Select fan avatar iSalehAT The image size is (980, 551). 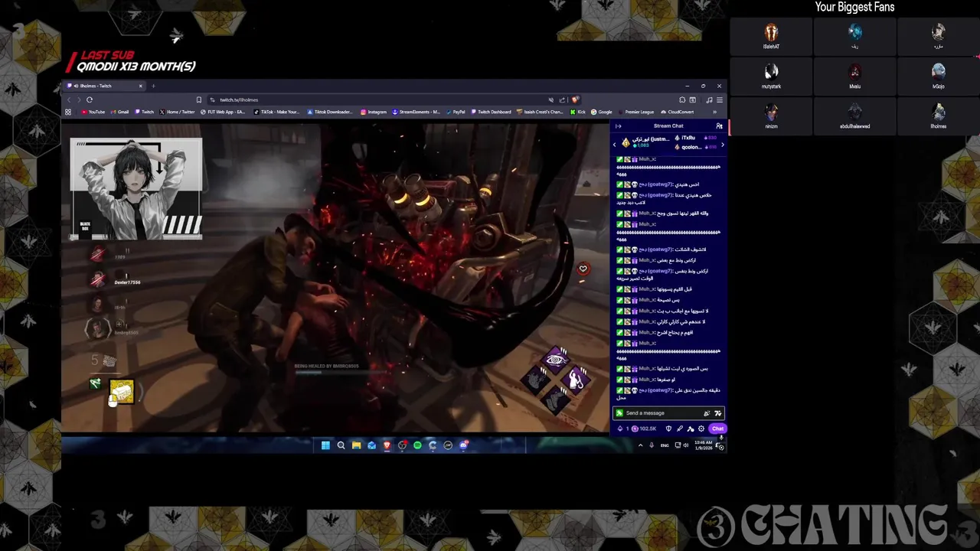point(771,32)
